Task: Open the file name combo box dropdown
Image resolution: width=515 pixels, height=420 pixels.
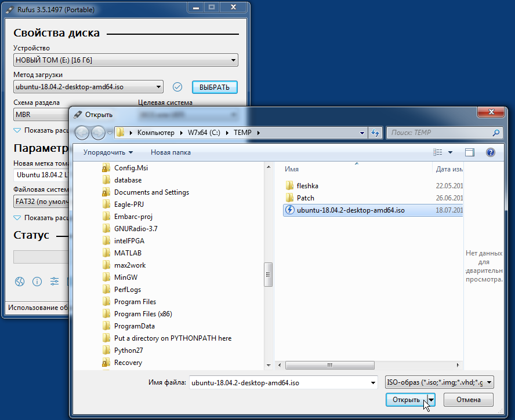Action: click(373, 383)
